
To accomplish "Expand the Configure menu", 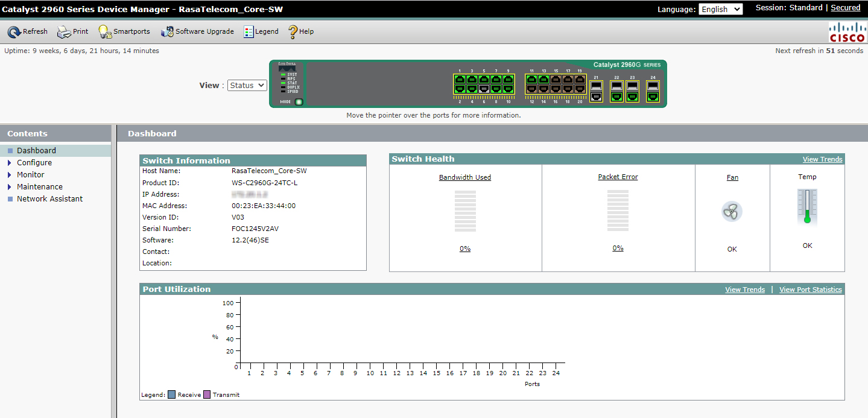I will 34,163.
